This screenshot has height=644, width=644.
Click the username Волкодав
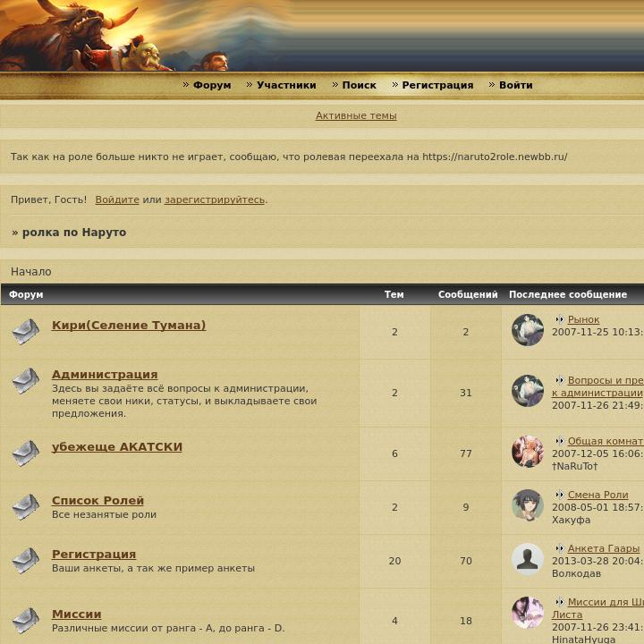[x=576, y=573]
